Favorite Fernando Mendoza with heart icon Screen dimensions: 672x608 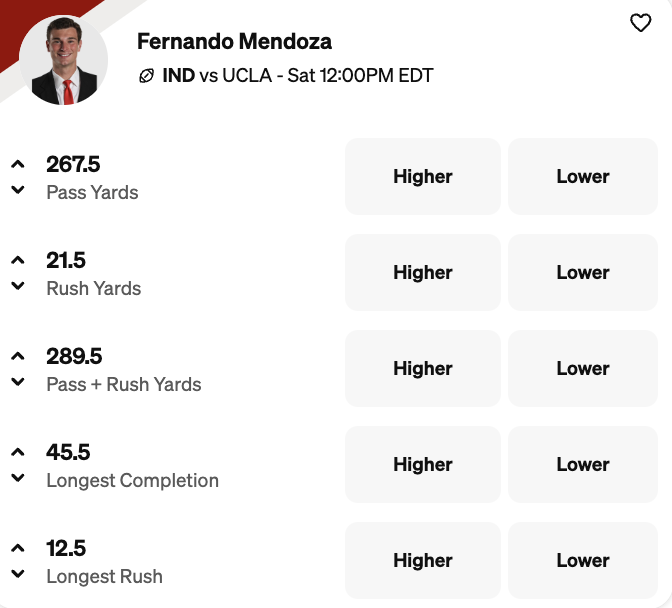point(640,23)
